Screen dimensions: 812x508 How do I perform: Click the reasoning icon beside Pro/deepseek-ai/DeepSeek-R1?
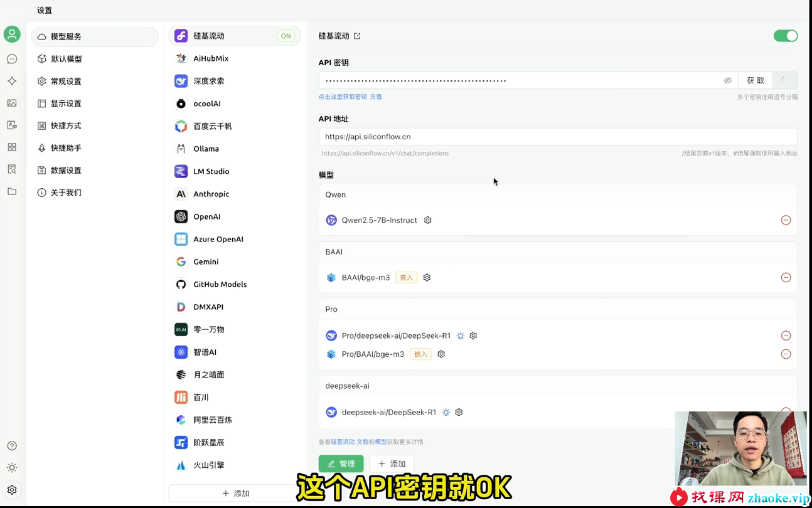pyautogui.click(x=461, y=336)
